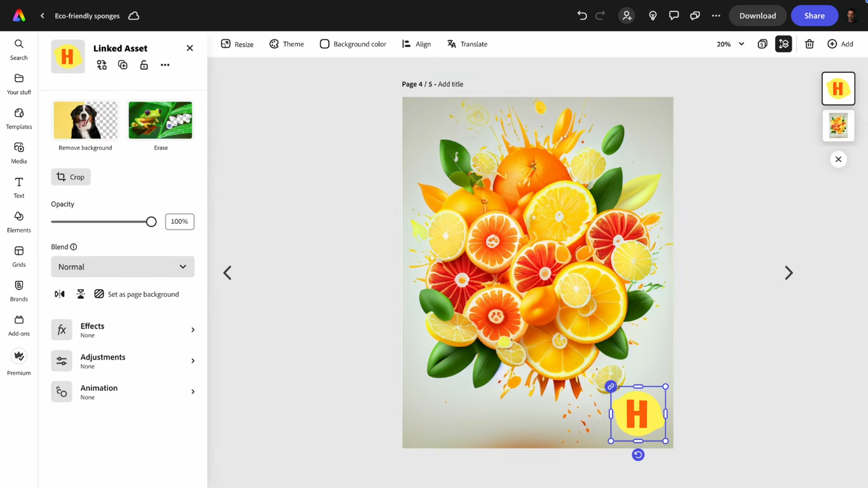
Task: Open the comments speech bubble
Action: pos(674,16)
